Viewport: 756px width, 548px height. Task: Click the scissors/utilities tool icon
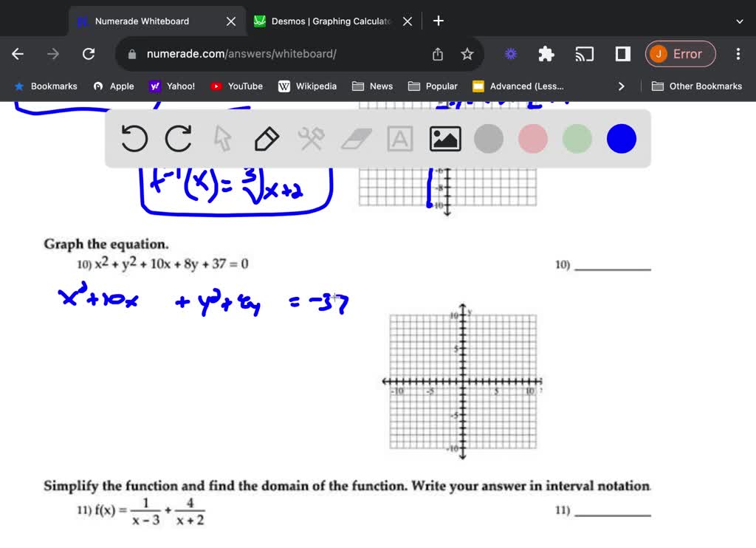(311, 138)
